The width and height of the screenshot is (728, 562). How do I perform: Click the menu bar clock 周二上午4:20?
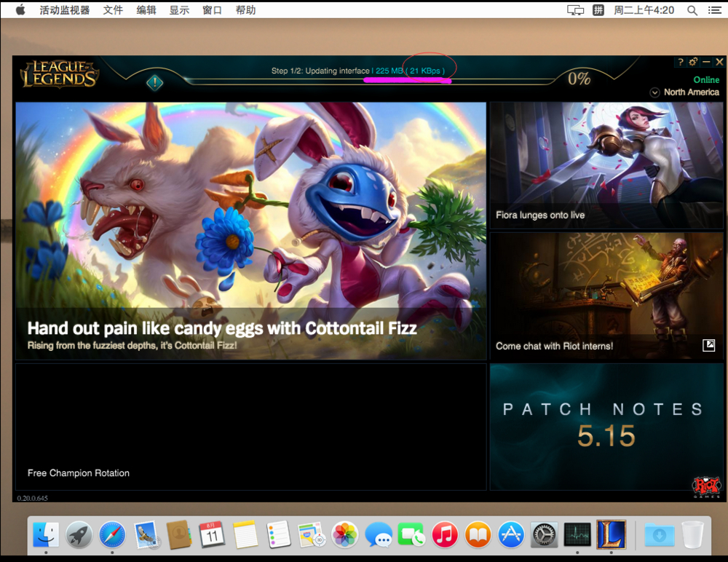(x=644, y=10)
